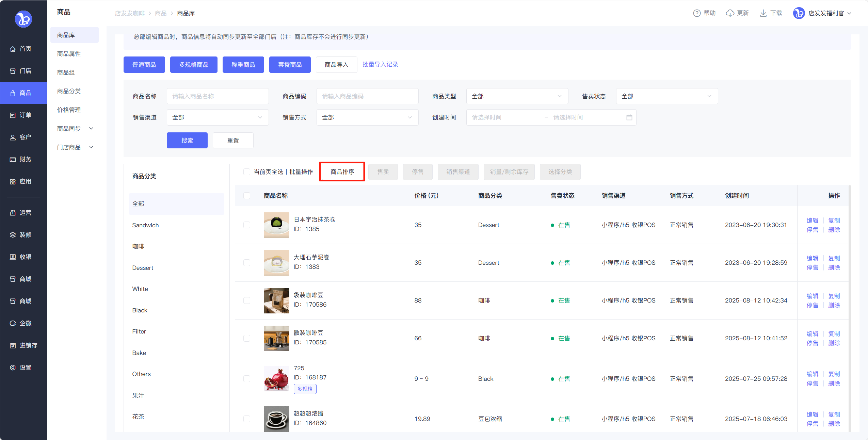The height and width of the screenshot is (440, 868).
Task: Open 应用 apps icon in sidebar
Action: click(13, 182)
